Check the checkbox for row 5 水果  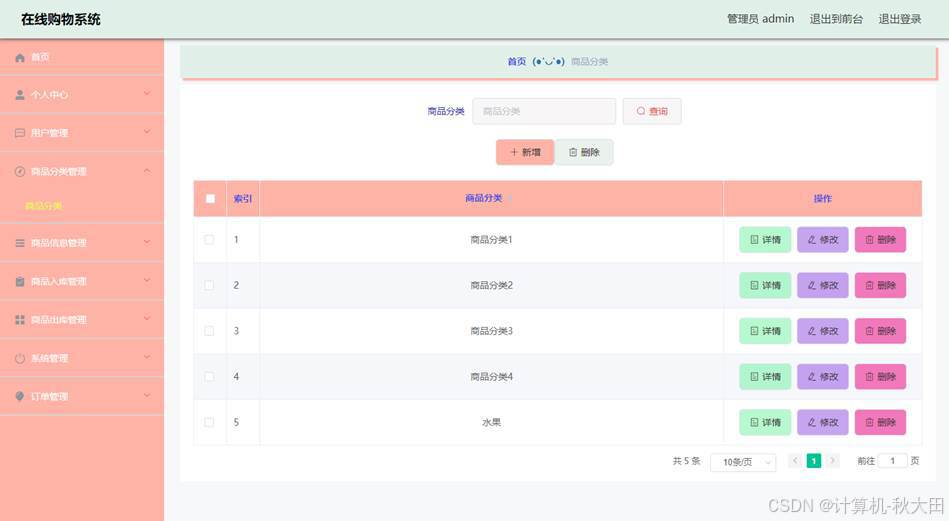point(209,422)
